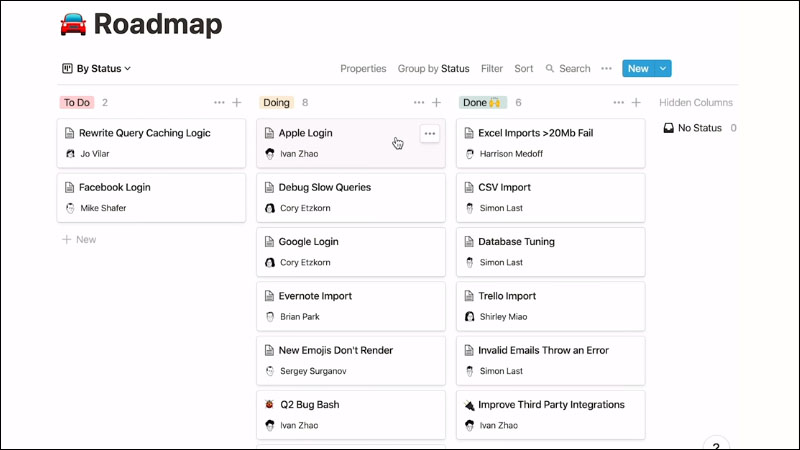The height and width of the screenshot is (450, 800).
Task: Open the Done column three-dot options
Action: pos(619,102)
